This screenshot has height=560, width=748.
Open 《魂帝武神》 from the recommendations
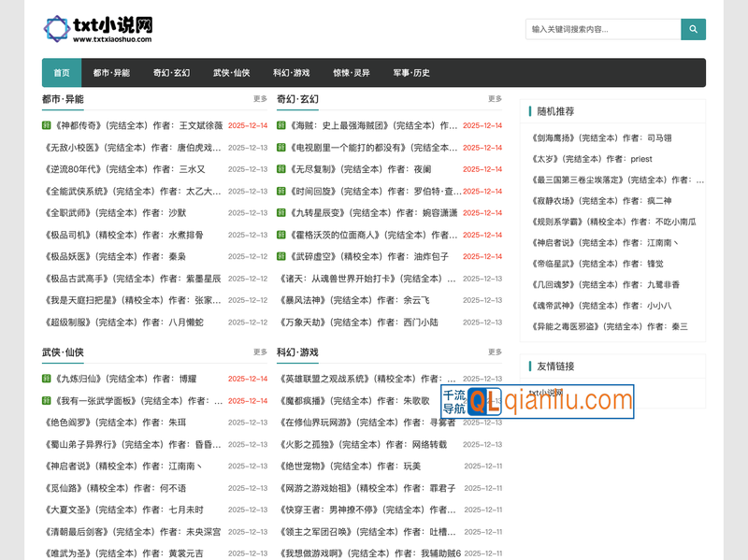pos(572,305)
